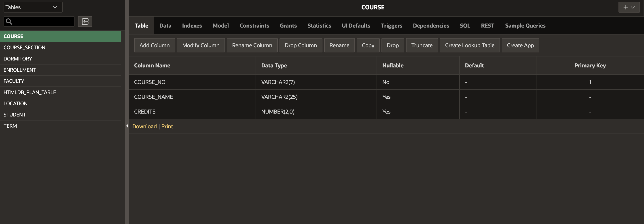The width and height of the screenshot is (644, 224).
Task: Select the DORMITORY table
Action: pos(61,59)
